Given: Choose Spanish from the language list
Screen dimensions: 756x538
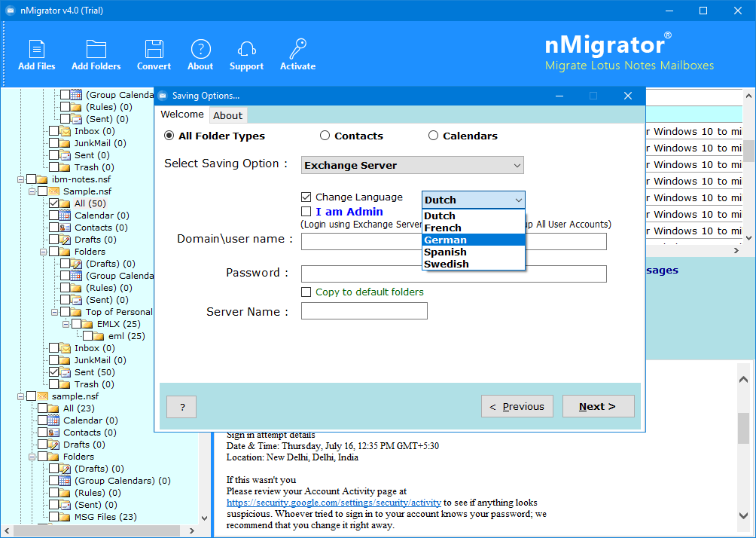Looking at the screenshot, I should pyautogui.click(x=473, y=252).
